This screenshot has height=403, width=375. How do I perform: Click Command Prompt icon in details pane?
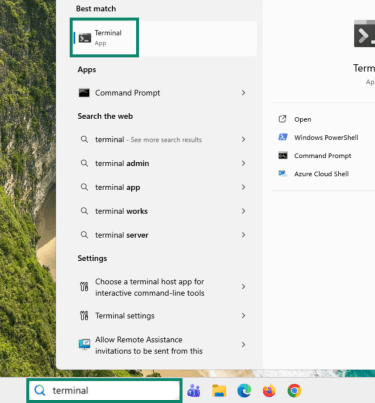point(283,155)
